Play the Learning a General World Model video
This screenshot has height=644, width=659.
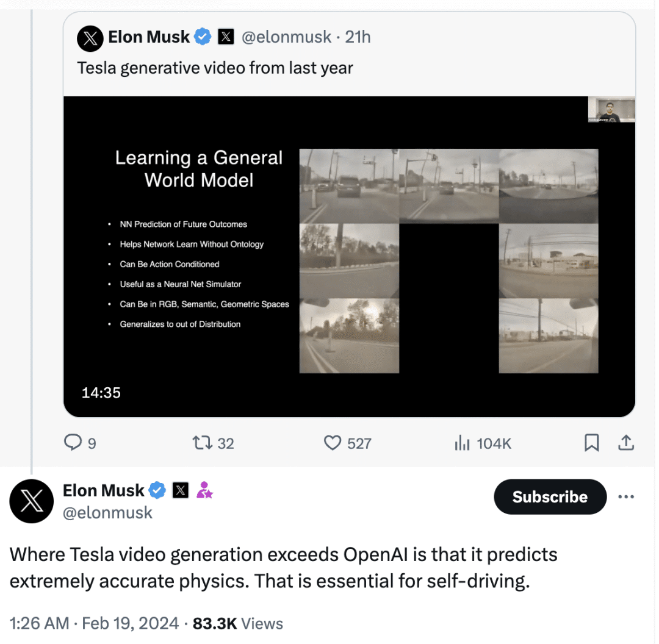(349, 256)
